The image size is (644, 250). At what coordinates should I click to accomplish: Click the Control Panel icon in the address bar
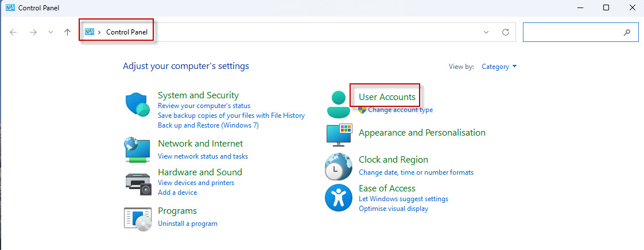coord(89,32)
